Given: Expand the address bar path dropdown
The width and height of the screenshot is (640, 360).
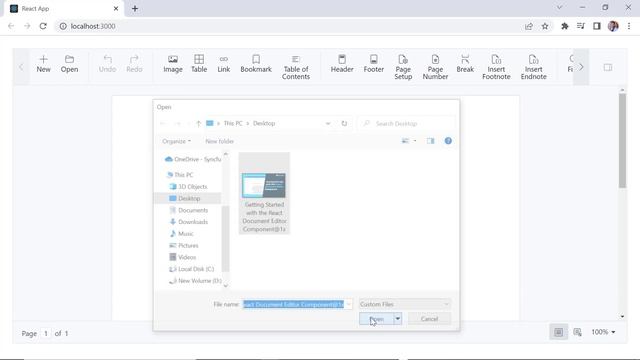Looking at the screenshot, I should (328, 123).
